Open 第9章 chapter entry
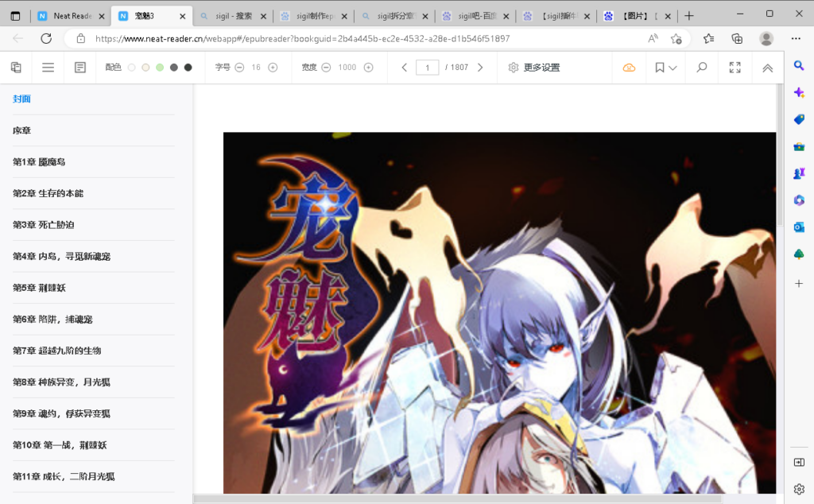 pos(61,413)
